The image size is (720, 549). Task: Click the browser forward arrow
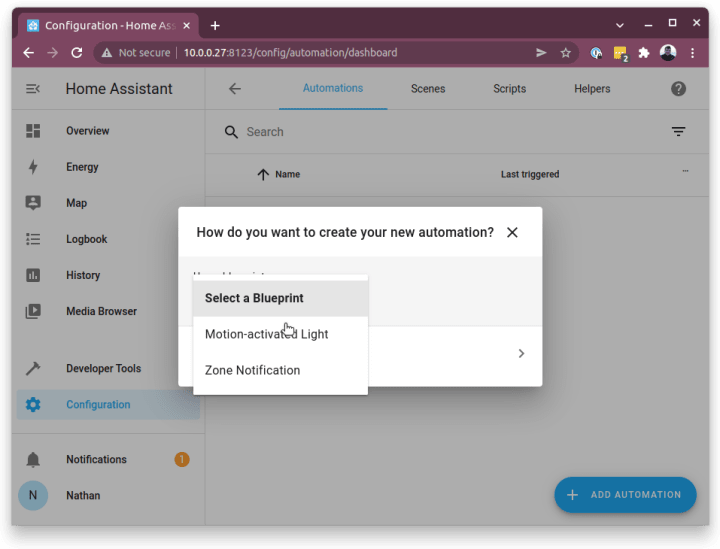click(52, 53)
